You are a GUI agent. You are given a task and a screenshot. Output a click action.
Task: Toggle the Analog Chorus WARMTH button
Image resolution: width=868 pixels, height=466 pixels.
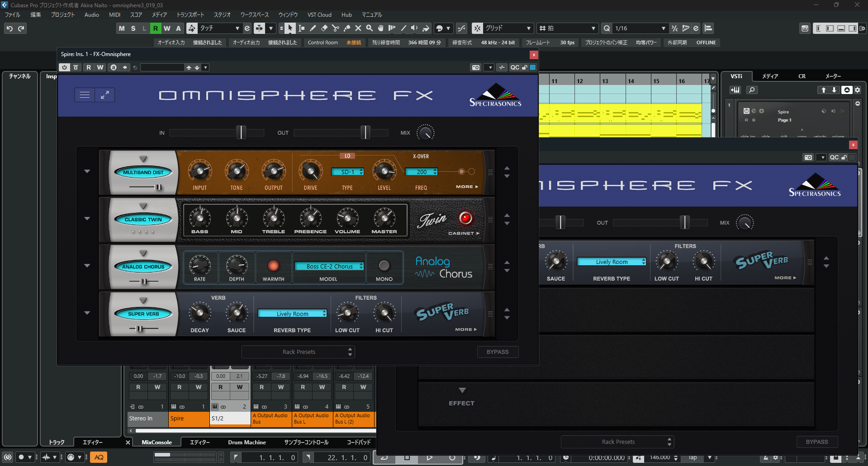[273, 266]
